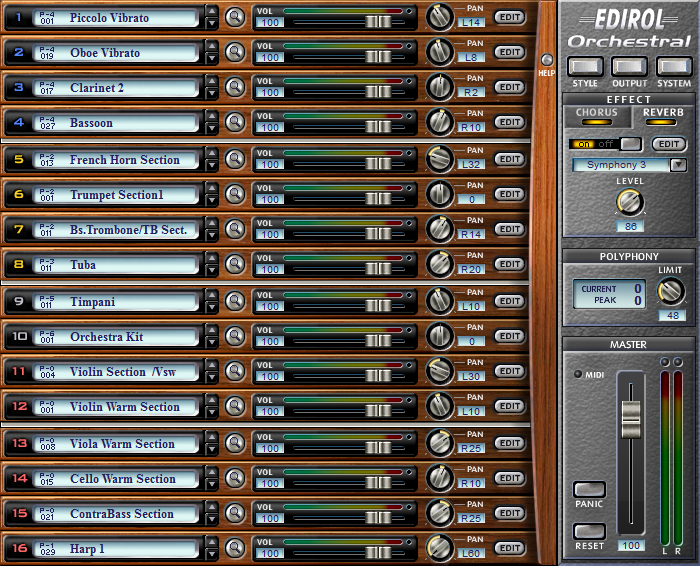Viewport: 700px width, 566px height.
Task: Click the pan value R25 for ContraBass Section
Action: (471, 518)
